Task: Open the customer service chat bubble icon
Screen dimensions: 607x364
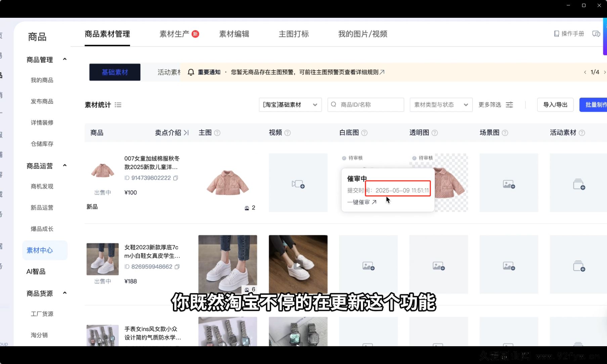Action: point(596,34)
